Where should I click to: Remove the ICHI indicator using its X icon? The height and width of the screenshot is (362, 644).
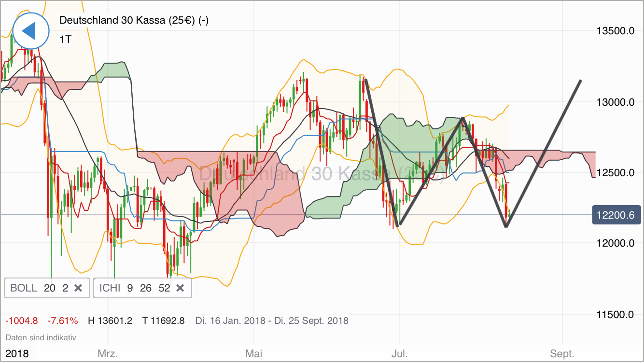180,288
